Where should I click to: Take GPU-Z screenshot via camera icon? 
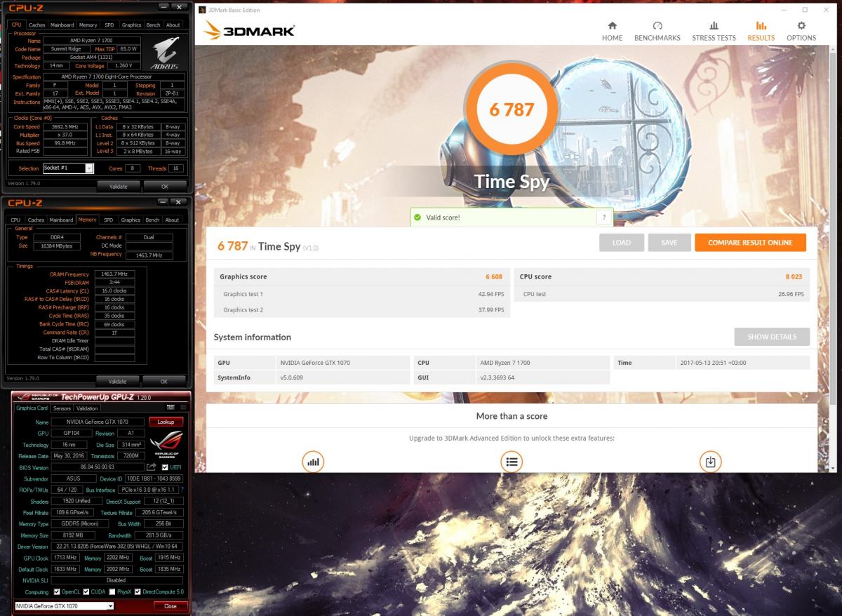170,408
